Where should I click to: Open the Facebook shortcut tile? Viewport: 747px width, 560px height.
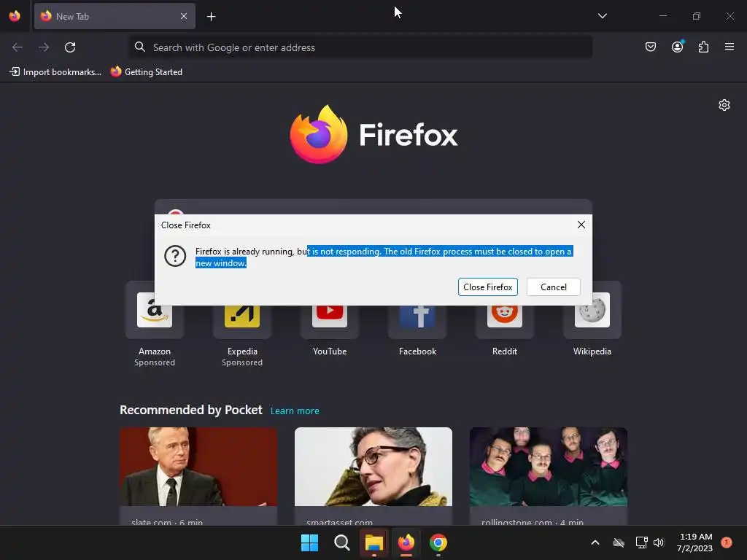[x=417, y=319]
